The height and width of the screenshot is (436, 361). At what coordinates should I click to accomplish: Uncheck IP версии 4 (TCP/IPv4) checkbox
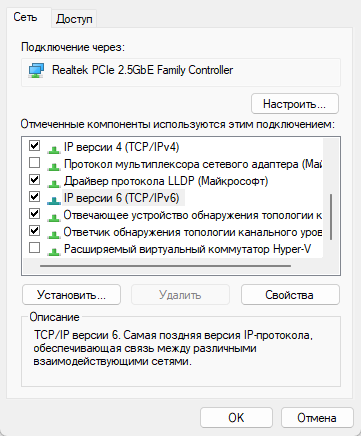[35, 146]
